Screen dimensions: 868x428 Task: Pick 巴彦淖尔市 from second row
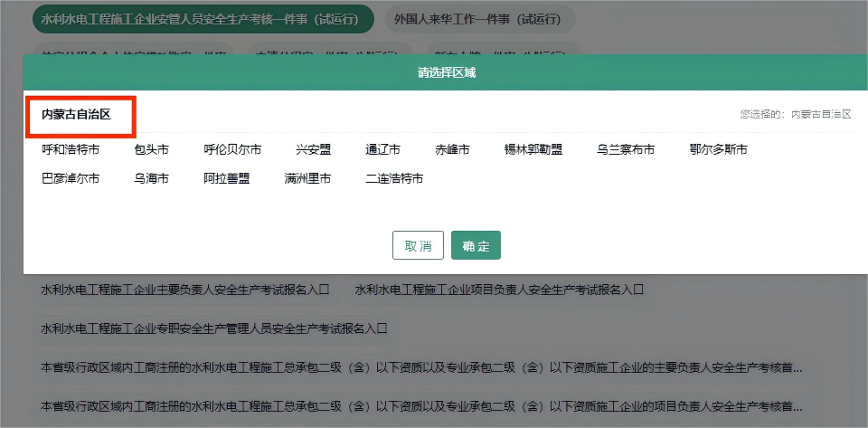(71, 178)
